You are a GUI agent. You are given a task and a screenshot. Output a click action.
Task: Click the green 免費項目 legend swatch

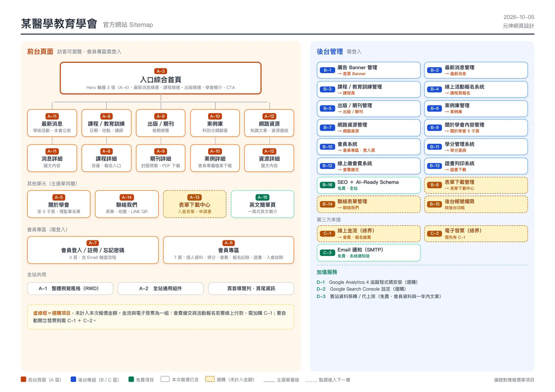click(131, 379)
